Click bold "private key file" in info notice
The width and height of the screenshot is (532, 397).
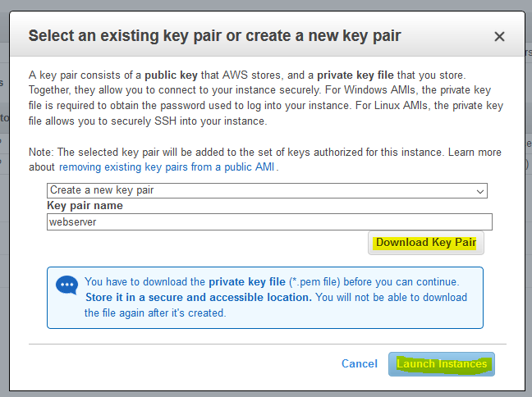click(x=247, y=282)
